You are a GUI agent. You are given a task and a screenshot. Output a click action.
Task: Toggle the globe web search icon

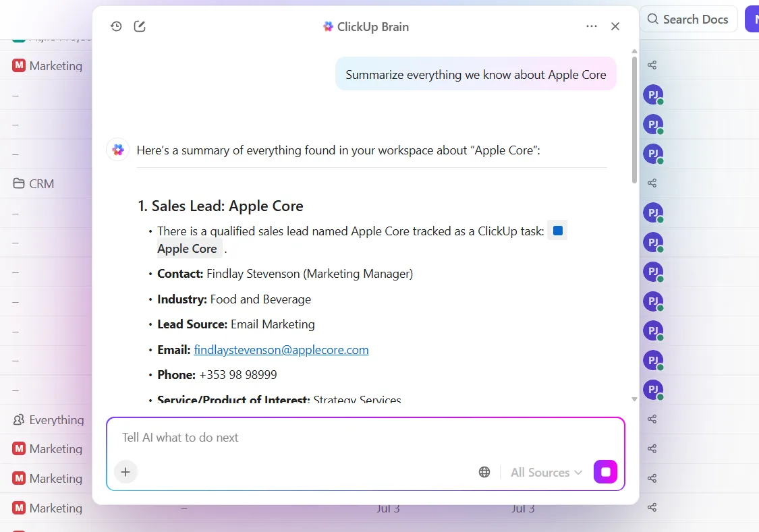484,472
